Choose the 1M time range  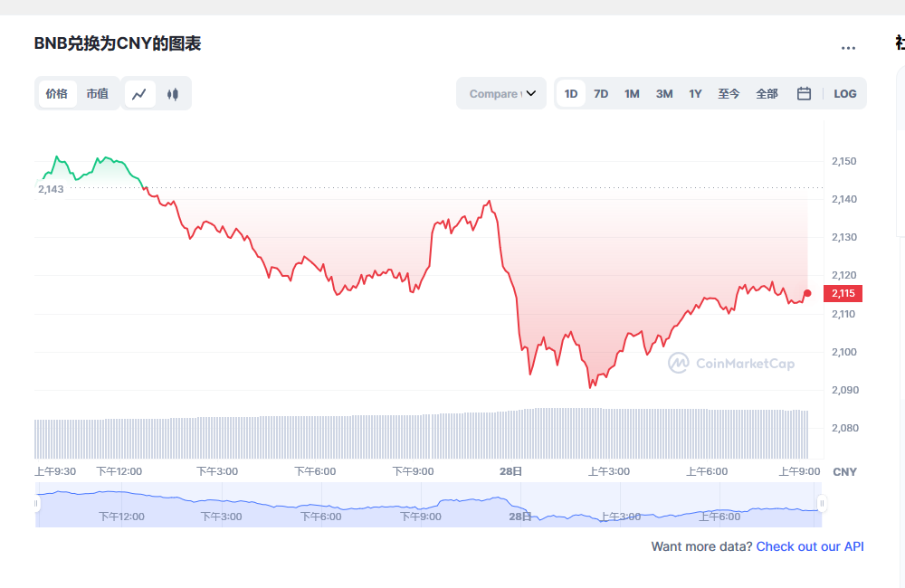[632, 93]
